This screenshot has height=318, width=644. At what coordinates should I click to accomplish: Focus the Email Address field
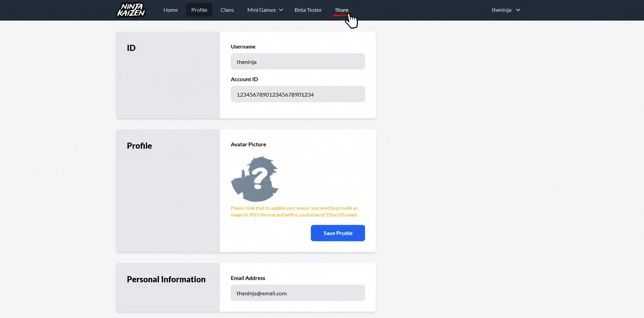point(298,293)
